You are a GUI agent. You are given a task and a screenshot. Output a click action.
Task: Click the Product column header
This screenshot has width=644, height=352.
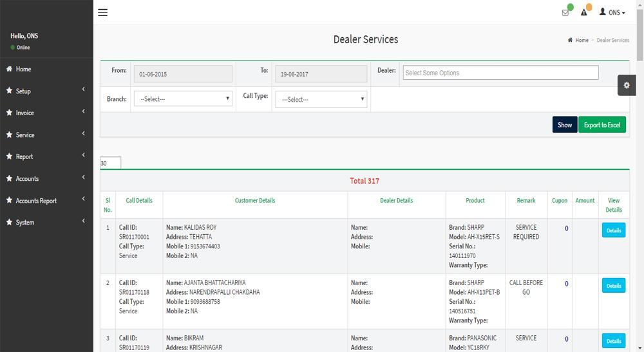pos(475,201)
